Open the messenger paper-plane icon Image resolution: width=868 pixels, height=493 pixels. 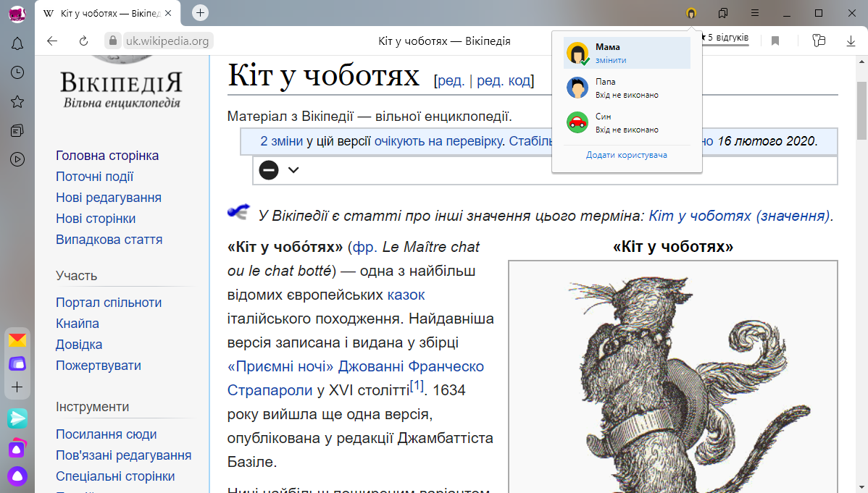(x=17, y=418)
